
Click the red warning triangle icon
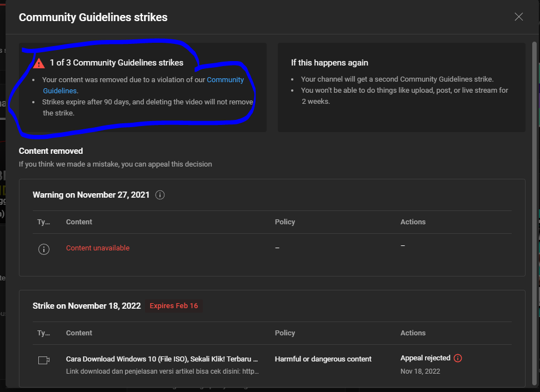39,63
